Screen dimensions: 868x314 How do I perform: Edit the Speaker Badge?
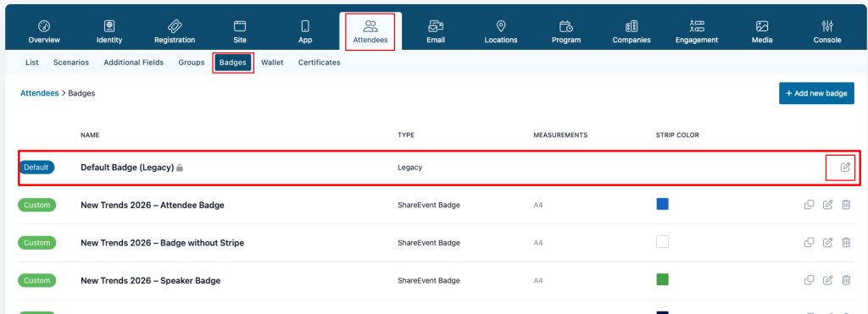(x=827, y=280)
